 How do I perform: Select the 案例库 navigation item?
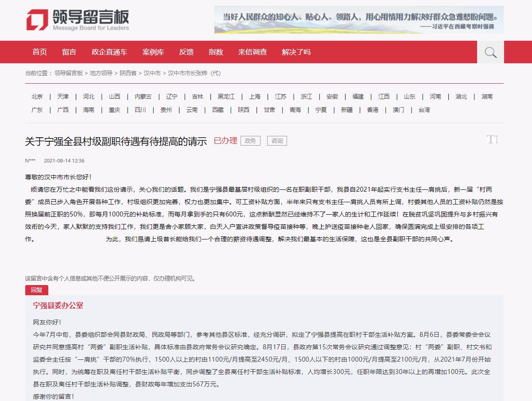click(153, 52)
